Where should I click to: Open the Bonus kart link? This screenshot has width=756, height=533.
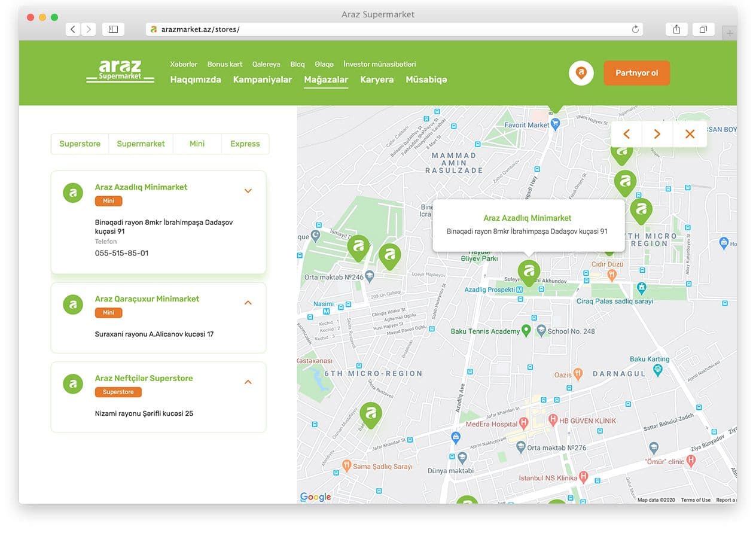point(225,64)
